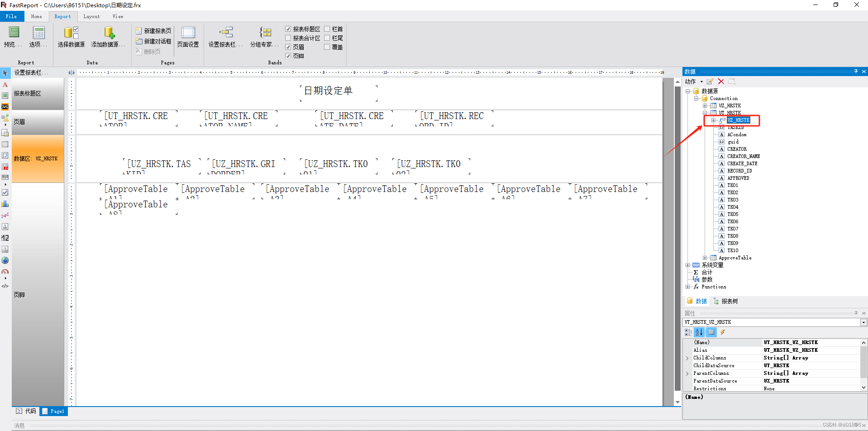Open the Group Expert (分组专家)
868x431 pixels.
tap(265, 37)
